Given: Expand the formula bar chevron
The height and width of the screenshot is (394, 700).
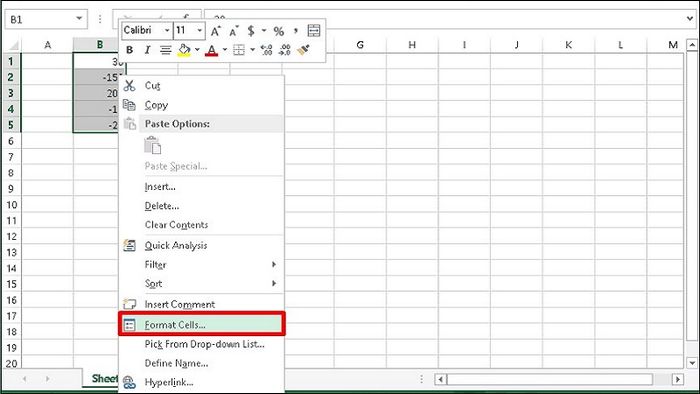Looking at the screenshot, I should 690,19.
